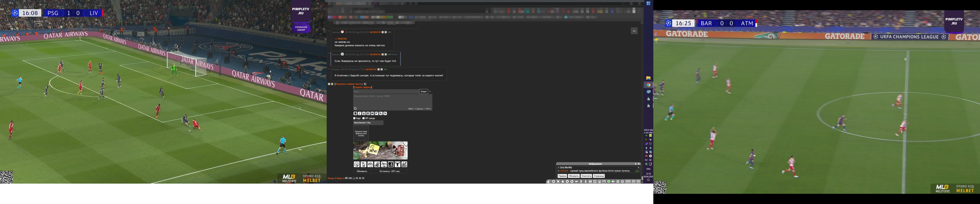Click the scroll-up chevron button on page
980x204 pixels.
point(634,31)
